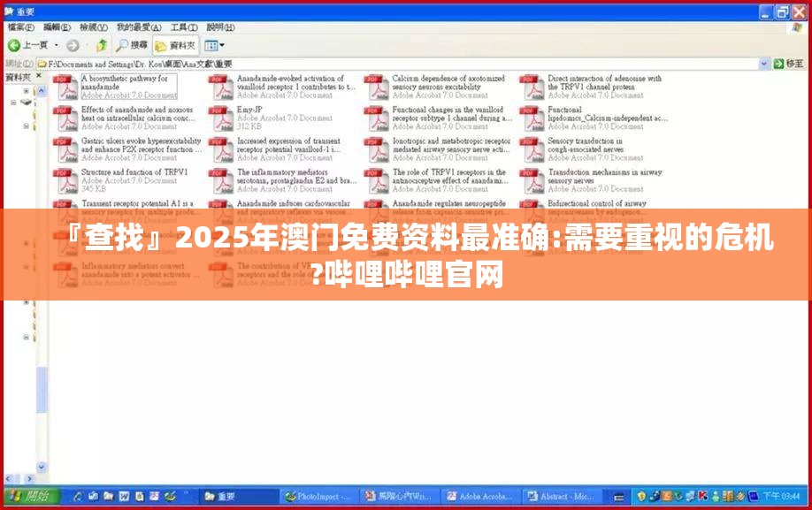Image resolution: width=812 pixels, height=510 pixels.
Task: Open the 檔案(F) menu
Action: [x=20, y=27]
